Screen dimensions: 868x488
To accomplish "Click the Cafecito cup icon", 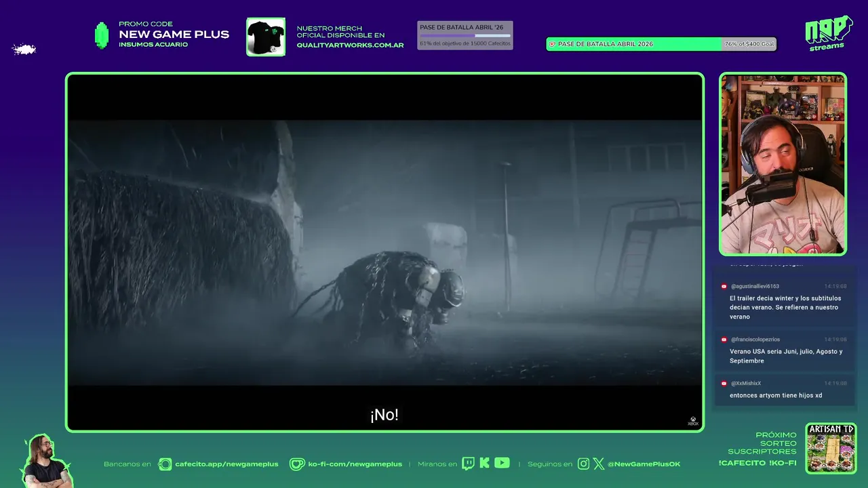I will pyautogui.click(x=165, y=464).
